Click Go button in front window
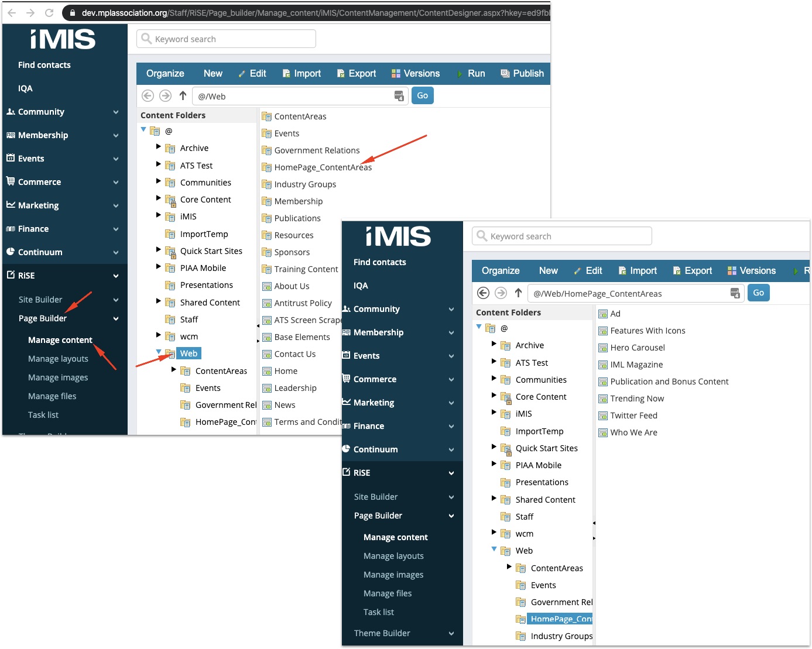Image resolution: width=812 pixels, height=649 pixels. [759, 293]
